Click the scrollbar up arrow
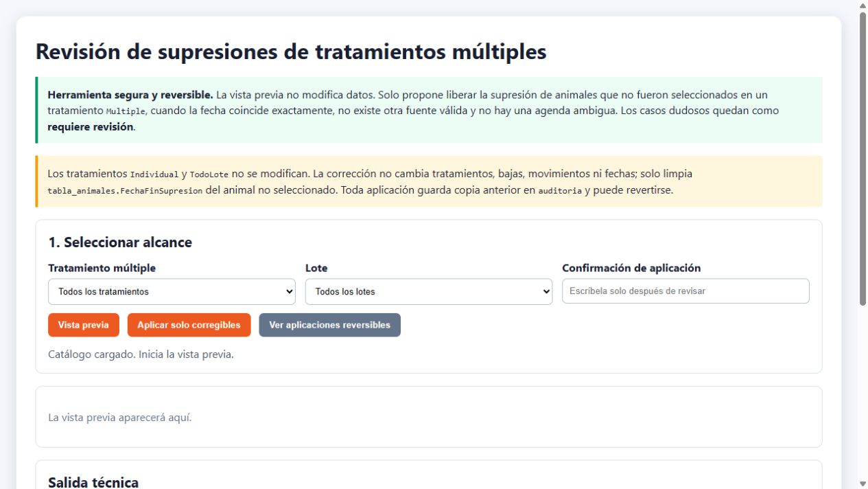The height and width of the screenshot is (489, 868). [x=863, y=5]
